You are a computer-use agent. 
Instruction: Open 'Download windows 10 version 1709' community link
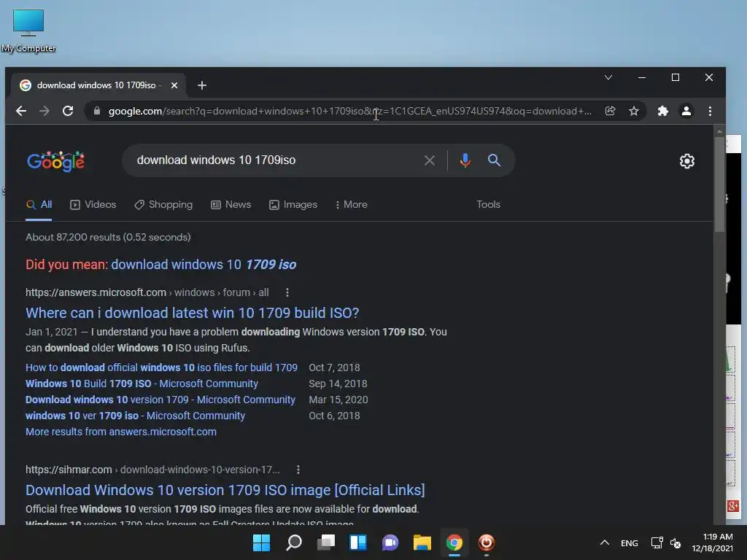point(160,400)
